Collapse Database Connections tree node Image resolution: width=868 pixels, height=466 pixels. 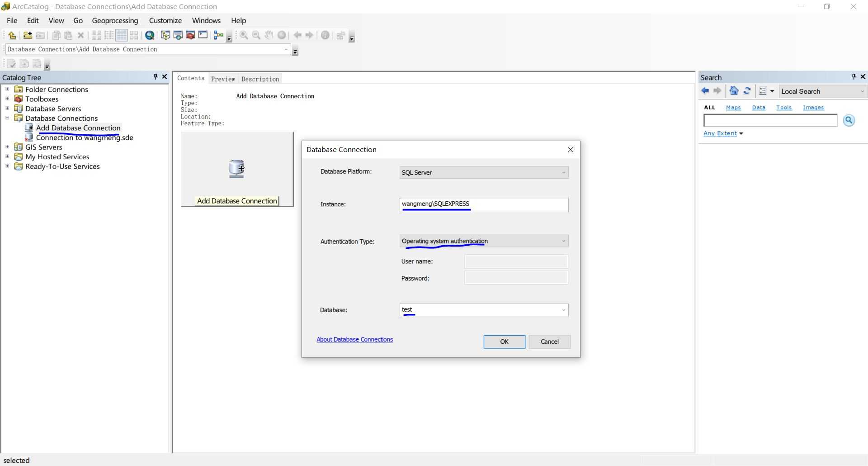tap(7, 118)
